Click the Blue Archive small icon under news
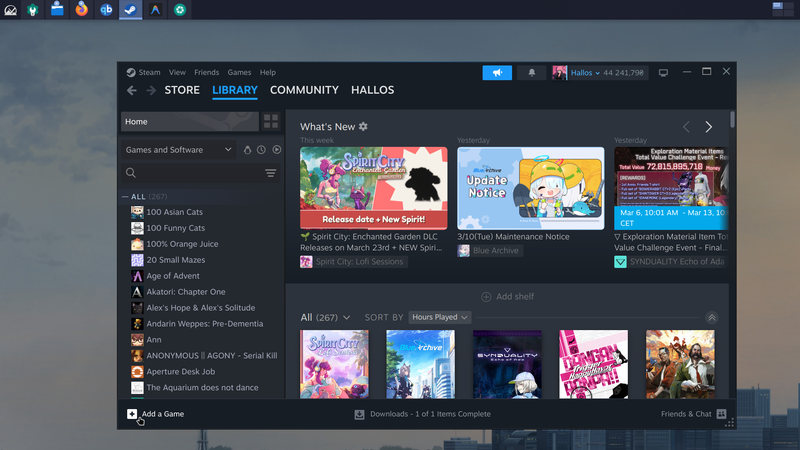 click(x=463, y=251)
